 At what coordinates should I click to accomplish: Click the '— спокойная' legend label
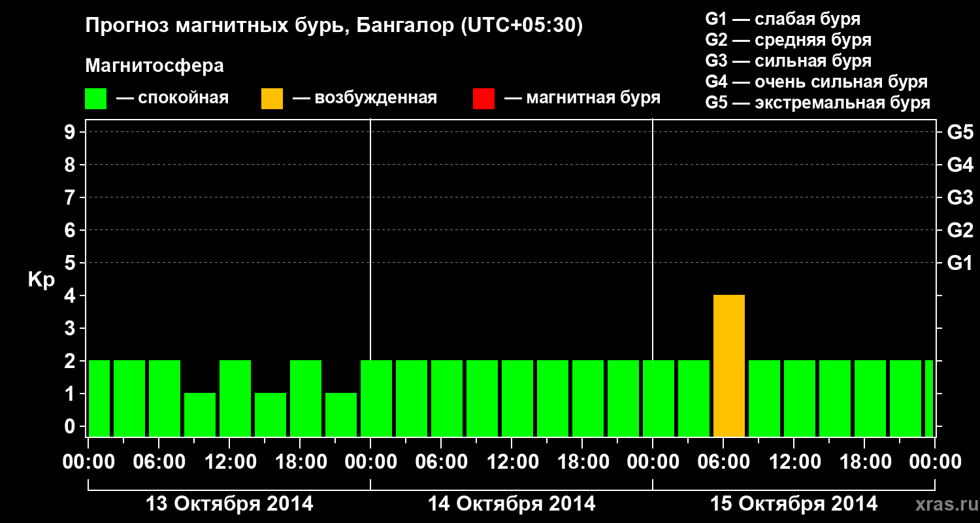[x=172, y=98]
